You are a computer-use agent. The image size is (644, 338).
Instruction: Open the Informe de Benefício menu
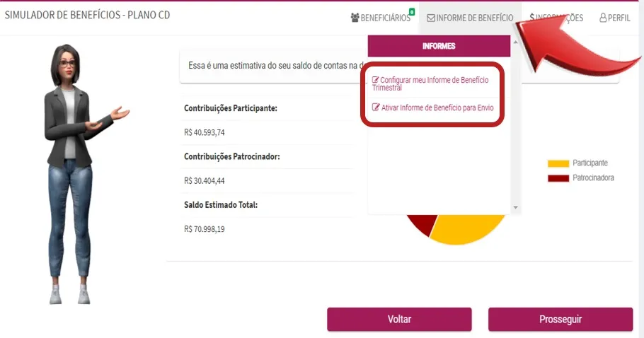470,18
